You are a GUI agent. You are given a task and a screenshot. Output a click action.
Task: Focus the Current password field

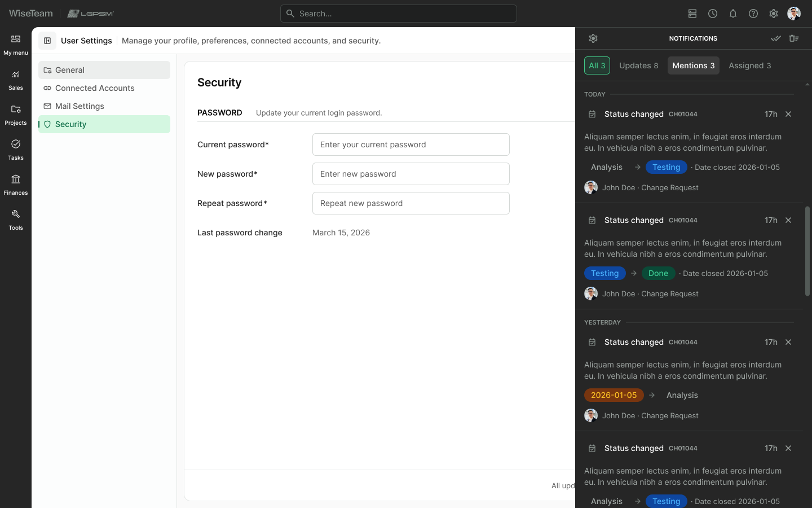pyautogui.click(x=411, y=144)
